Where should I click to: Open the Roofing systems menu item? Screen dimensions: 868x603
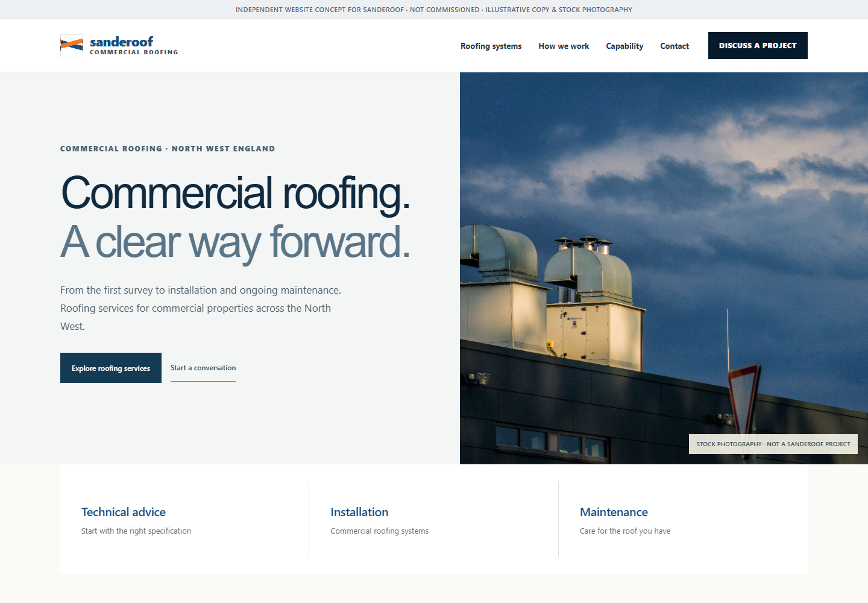point(491,46)
